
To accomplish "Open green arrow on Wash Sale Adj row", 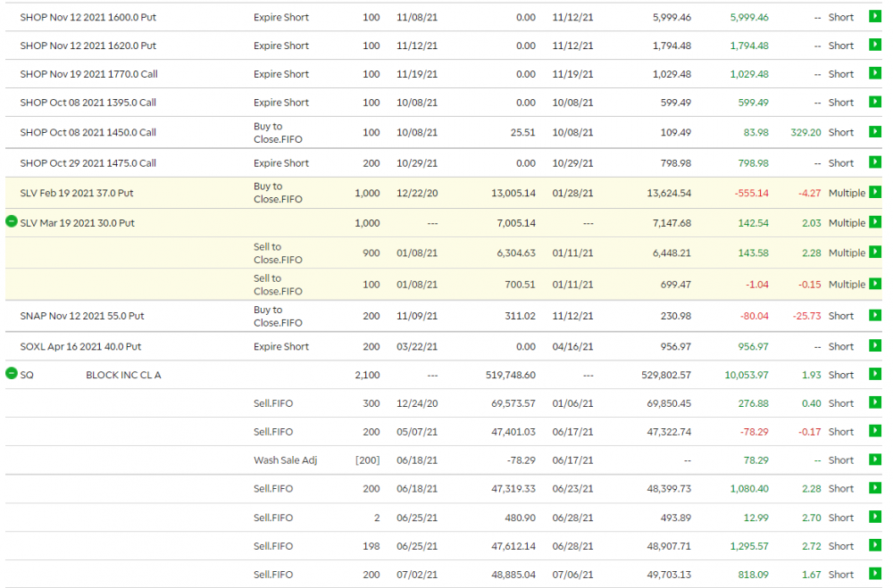I will coord(874,460).
